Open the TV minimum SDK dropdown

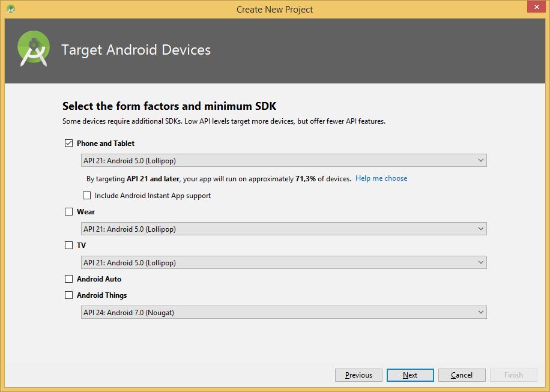point(284,262)
